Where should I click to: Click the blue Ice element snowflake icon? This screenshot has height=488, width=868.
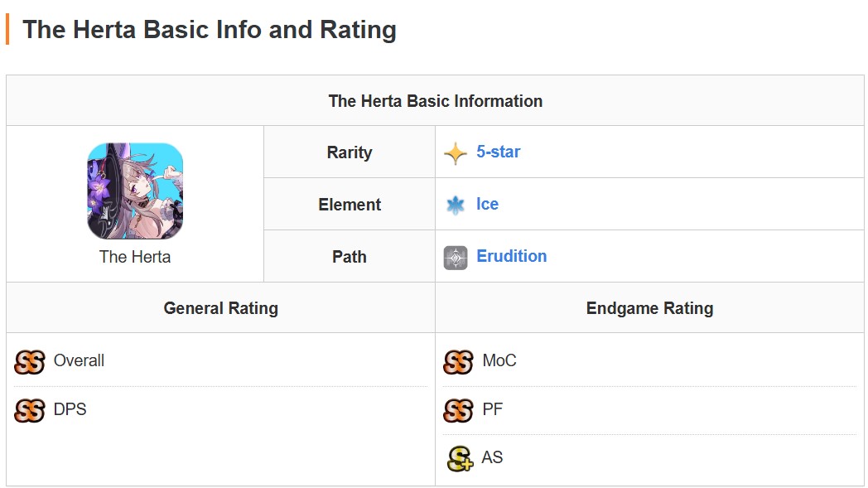point(455,205)
